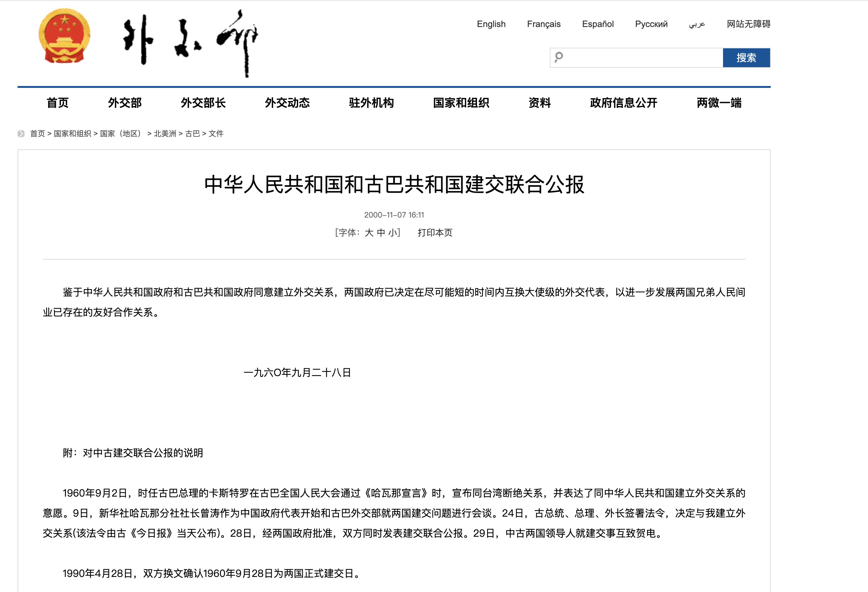Viewport: 868px width, 592px height.
Task: Click the timestamp 2000-11-07 16:11
Action: coord(394,215)
